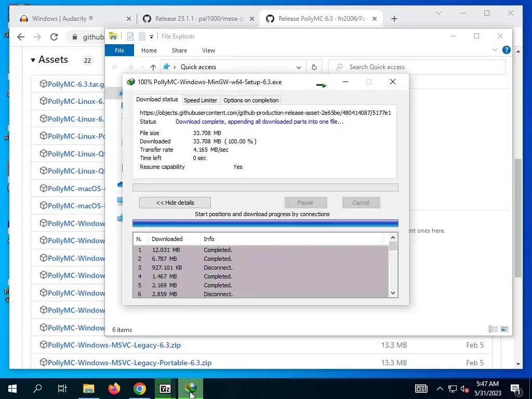Click the Quick access path segment
The width and height of the screenshot is (532, 399).
(198, 67)
